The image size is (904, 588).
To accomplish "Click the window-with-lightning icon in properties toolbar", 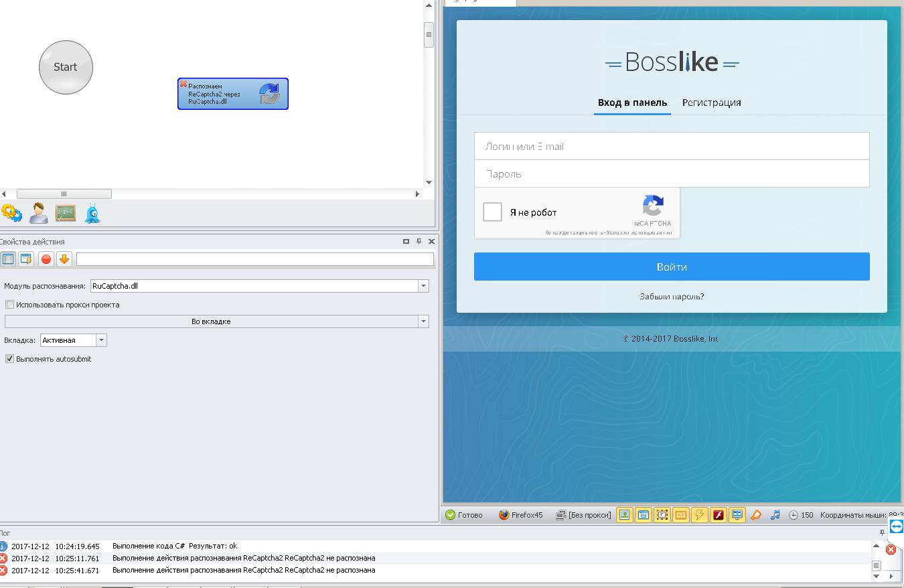I will (x=26, y=259).
